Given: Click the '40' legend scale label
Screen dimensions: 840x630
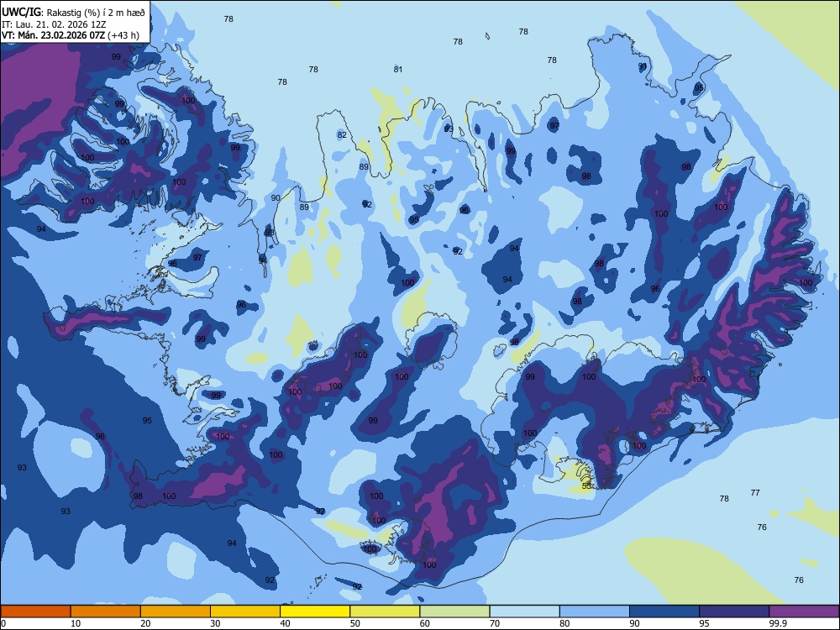Looking at the screenshot, I should pyautogui.click(x=285, y=623).
